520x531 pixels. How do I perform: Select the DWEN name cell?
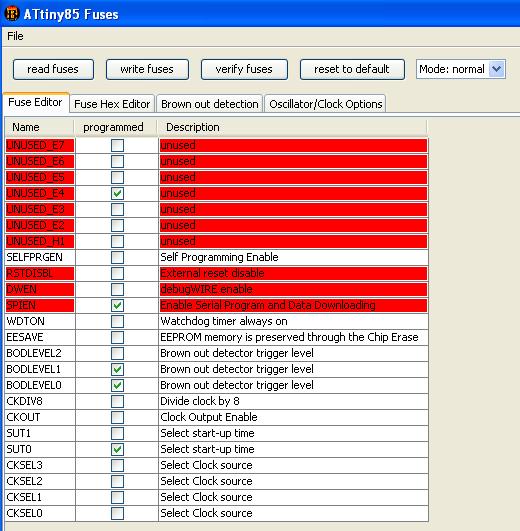coord(40,290)
